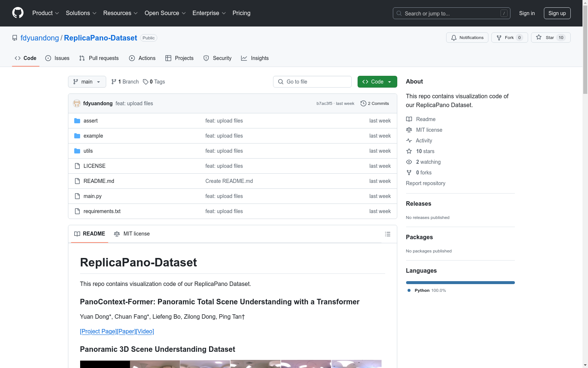Open the 0 forks sidebar entry
This screenshot has height=368, width=588.
pos(419,173)
